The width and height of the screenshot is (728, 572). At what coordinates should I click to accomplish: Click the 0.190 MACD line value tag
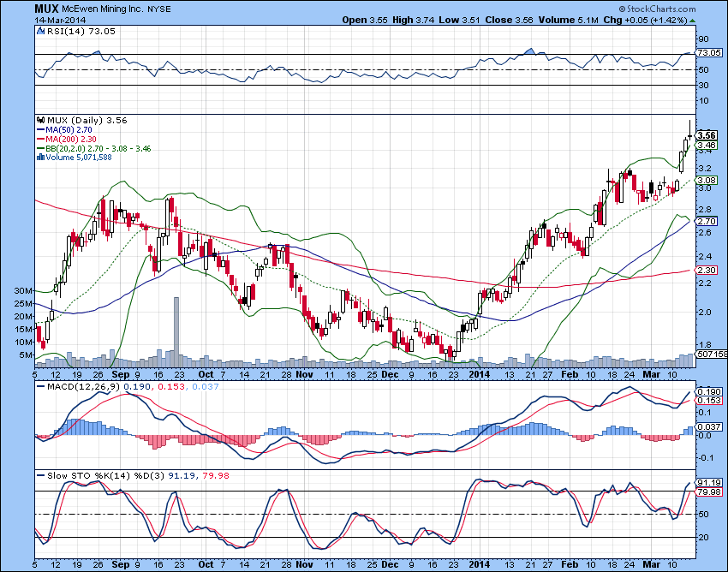point(709,392)
